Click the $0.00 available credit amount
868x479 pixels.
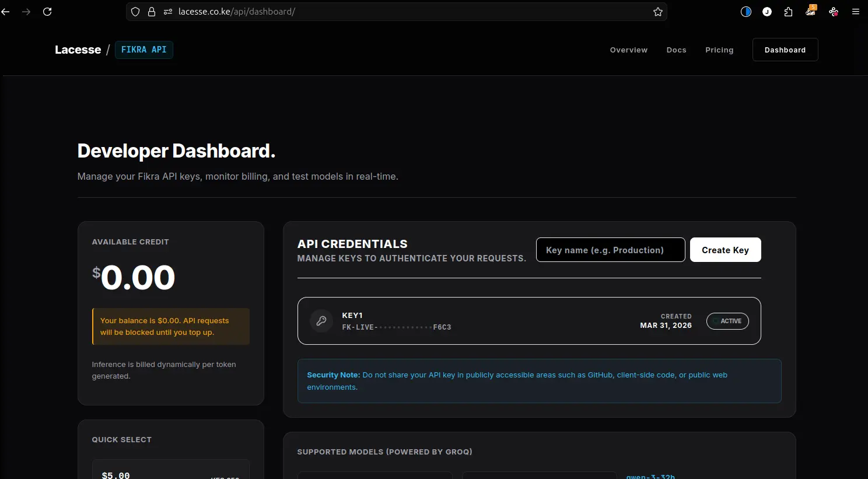tap(134, 277)
